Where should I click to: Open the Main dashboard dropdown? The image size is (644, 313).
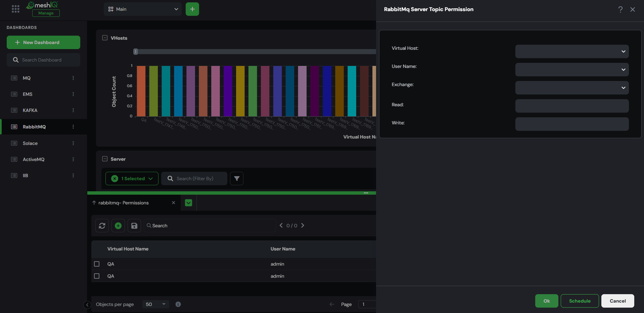(143, 9)
